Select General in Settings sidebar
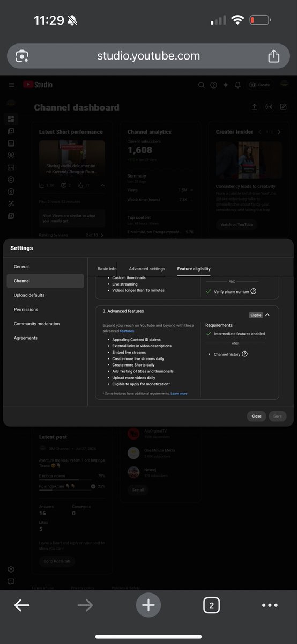 pyautogui.click(x=45, y=267)
